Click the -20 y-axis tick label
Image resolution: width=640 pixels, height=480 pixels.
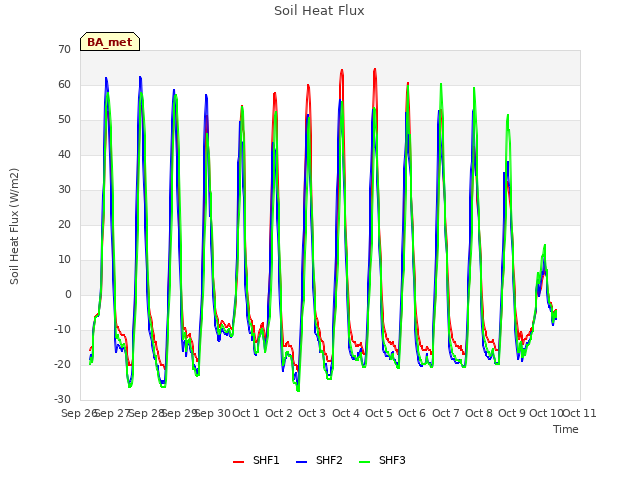pos(62,364)
